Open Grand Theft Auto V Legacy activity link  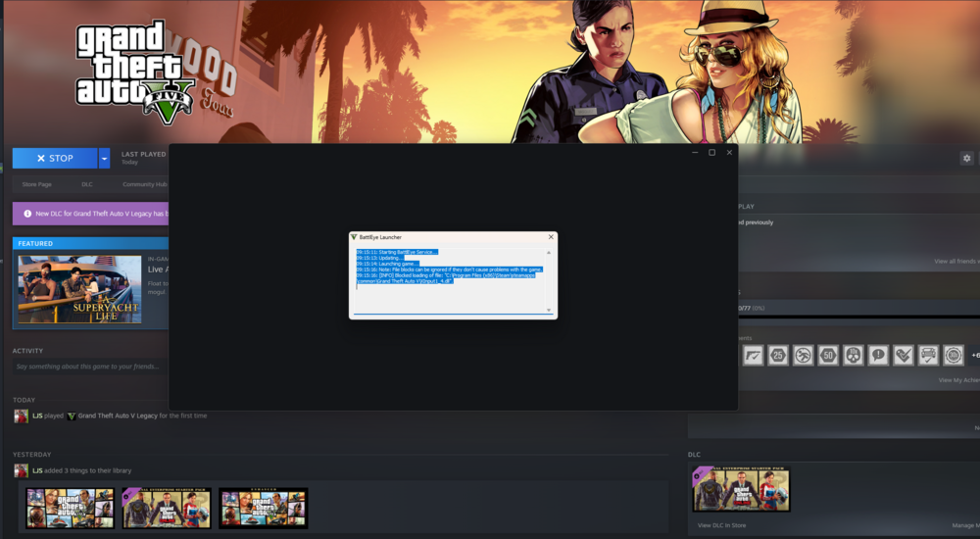point(118,416)
